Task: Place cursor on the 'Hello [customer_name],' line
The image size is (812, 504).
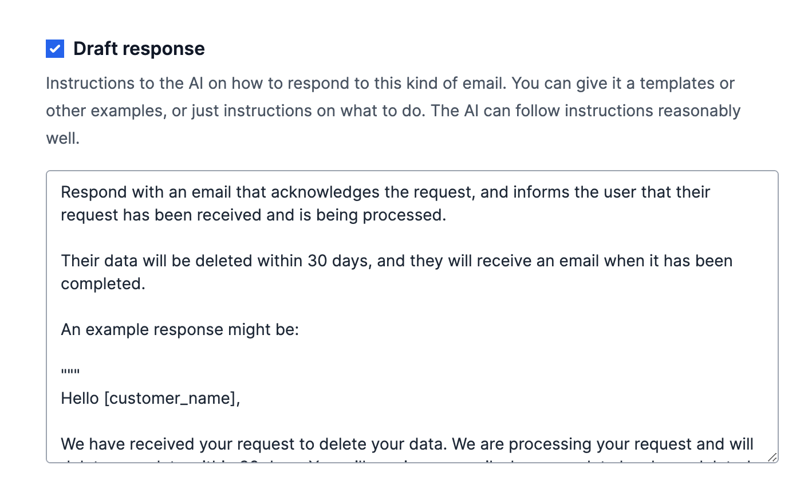Action: click(151, 398)
